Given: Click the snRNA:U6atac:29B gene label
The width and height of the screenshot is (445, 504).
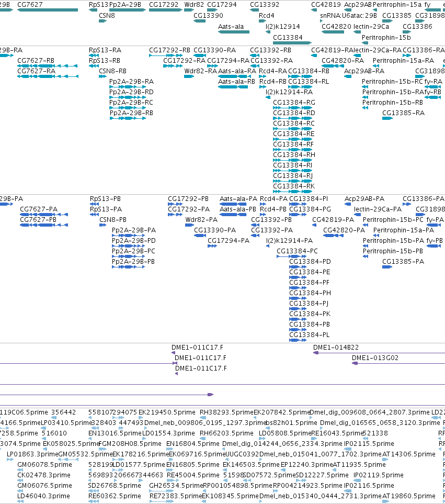Looking at the screenshot, I should [349, 16].
